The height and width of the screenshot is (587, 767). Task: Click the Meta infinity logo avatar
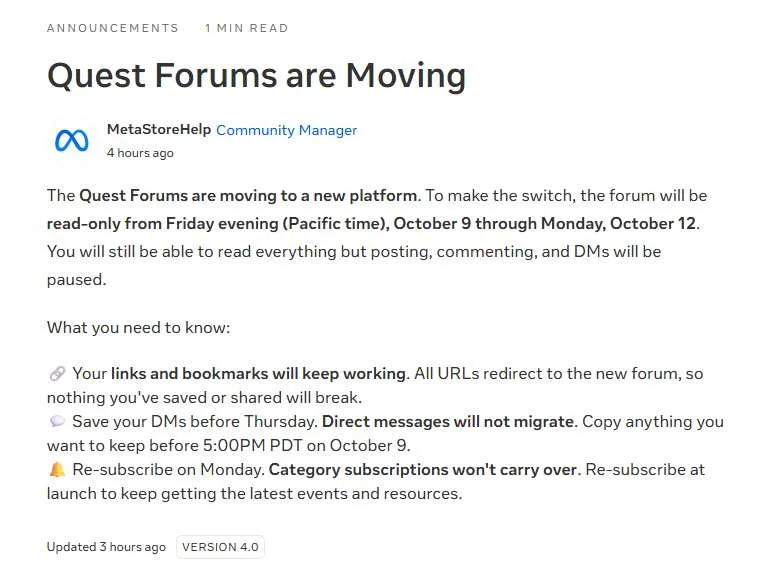pos(71,141)
